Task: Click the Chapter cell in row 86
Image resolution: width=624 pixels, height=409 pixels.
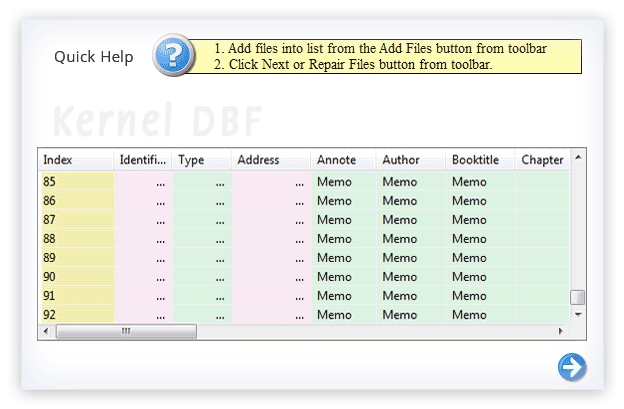Action: pos(543,201)
